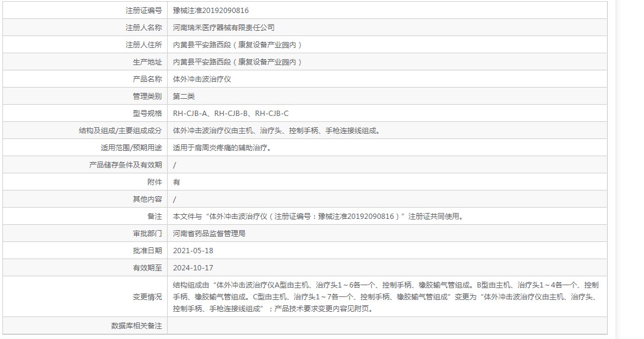The image size is (644, 339).
Task: Click the 数据库相关备注 label
Action: [136, 326]
